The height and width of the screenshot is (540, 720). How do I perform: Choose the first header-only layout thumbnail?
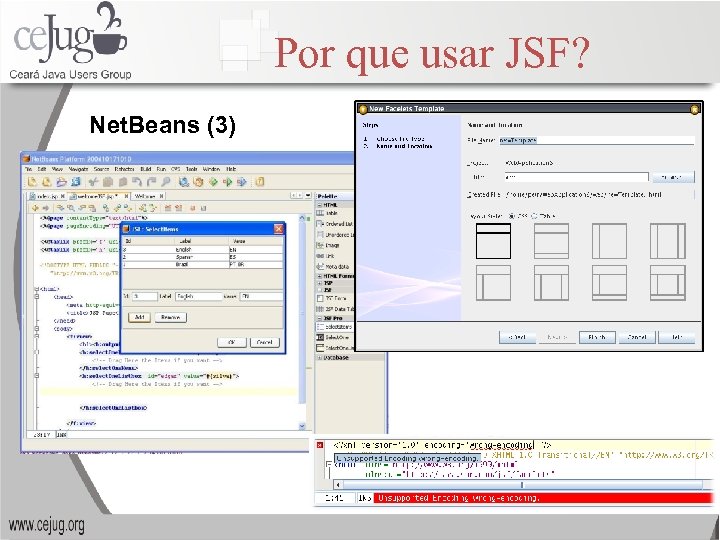(493, 241)
